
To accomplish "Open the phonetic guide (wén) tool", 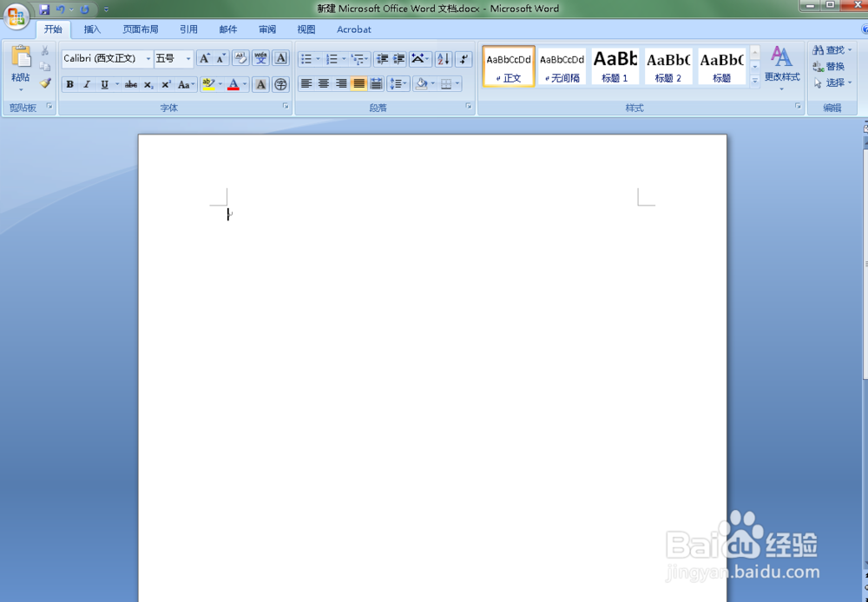I will coord(260,58).
